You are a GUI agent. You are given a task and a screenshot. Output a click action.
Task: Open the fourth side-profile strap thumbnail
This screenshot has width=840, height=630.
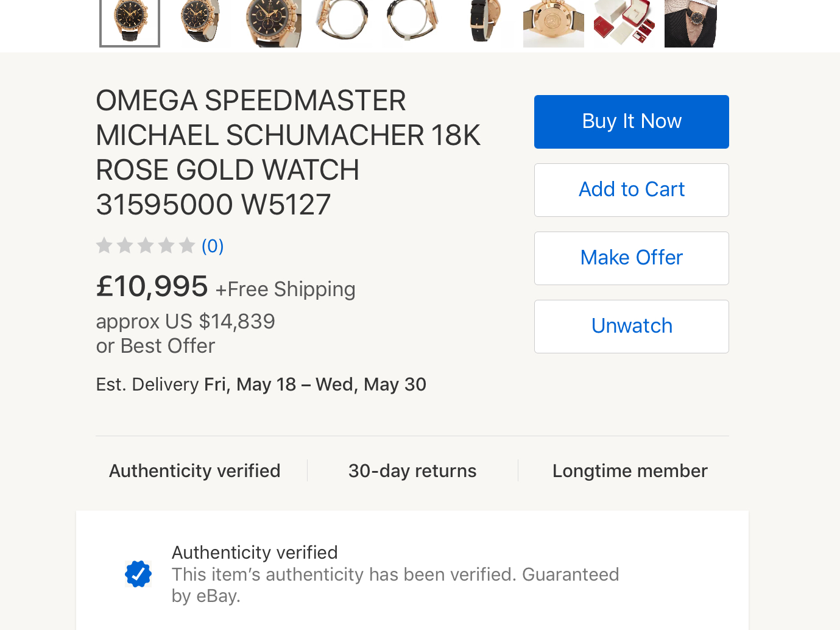pos(342,23)
